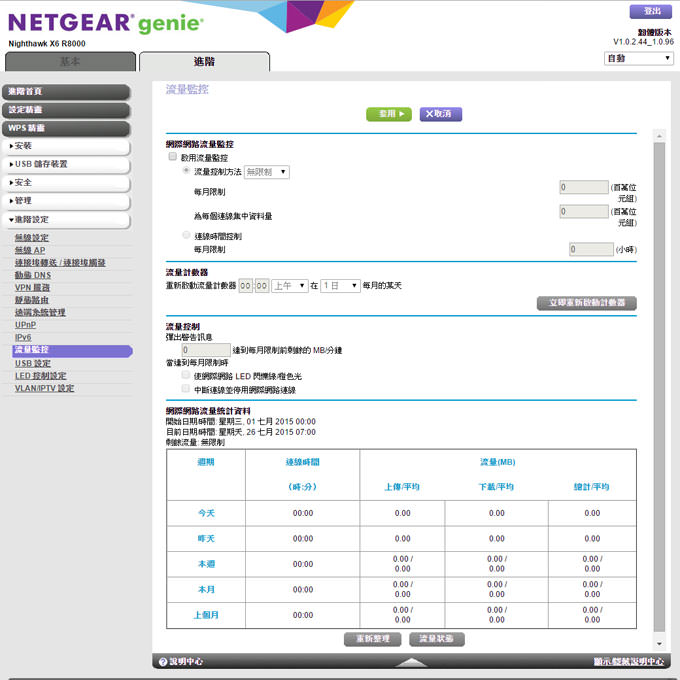Click the vertical scrollbar thumb
The image size is (680, 680).
point(659,387)
